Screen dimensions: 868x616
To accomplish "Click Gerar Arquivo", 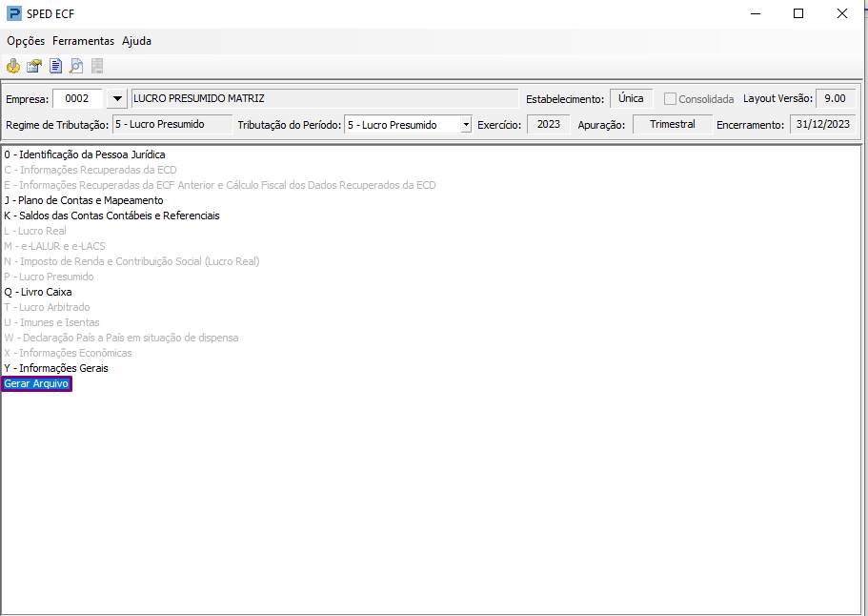I will point(36,383).
